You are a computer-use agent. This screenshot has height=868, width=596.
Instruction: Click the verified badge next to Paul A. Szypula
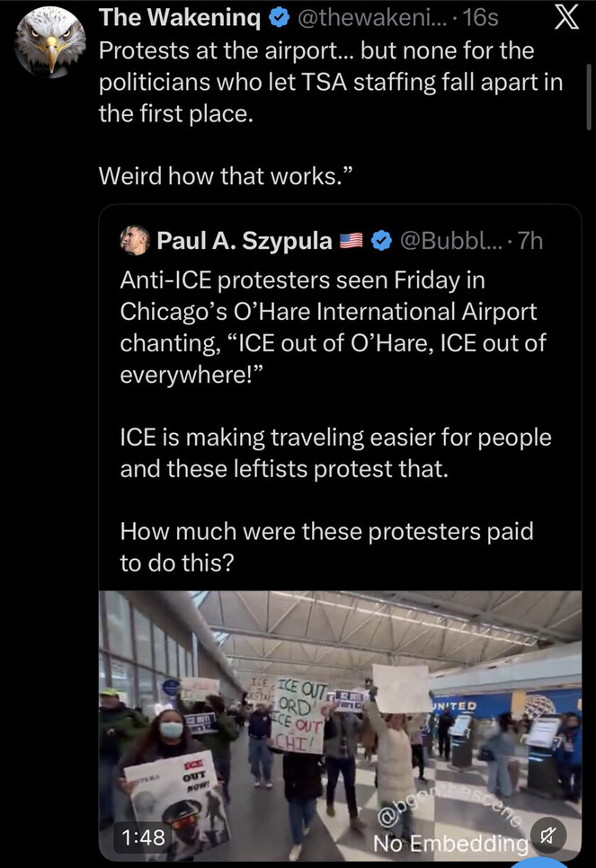pyautogui.click(x=380, y=241)
